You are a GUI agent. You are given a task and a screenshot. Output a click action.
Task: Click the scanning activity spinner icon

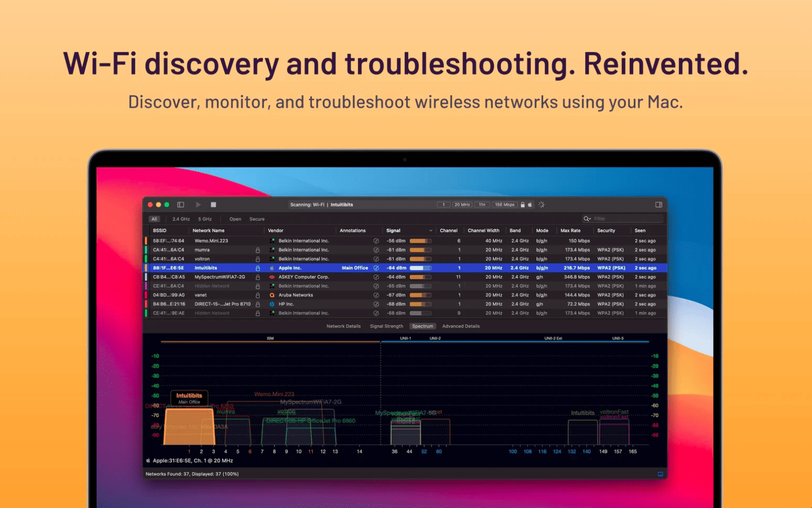(x=542, y=205)
